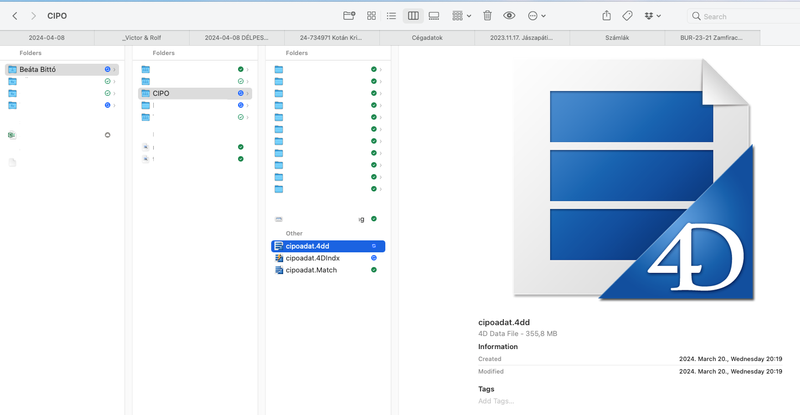Screen dimensions: 800x415
Task: Click the Edit Tags icon
Action: tap(627, 16)
